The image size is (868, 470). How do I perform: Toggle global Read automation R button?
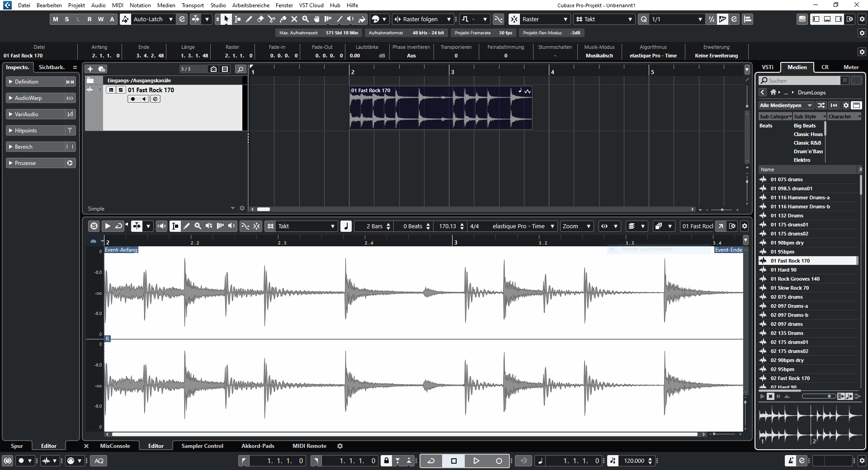[x=90, y=19]
